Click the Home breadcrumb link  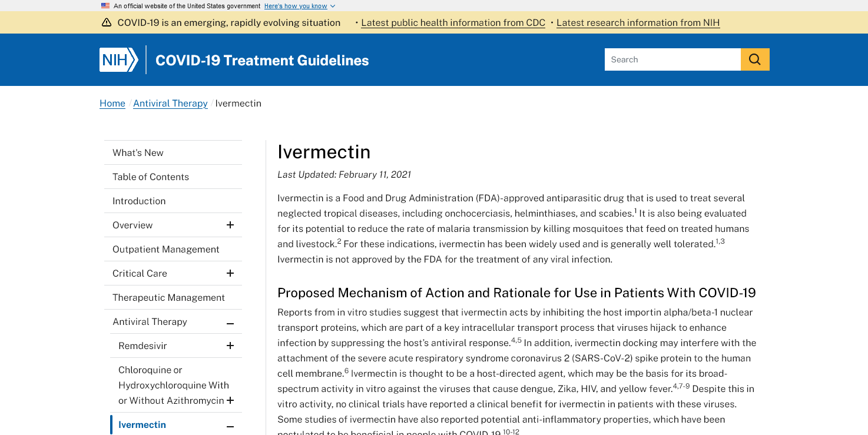[x=112, y=103]
